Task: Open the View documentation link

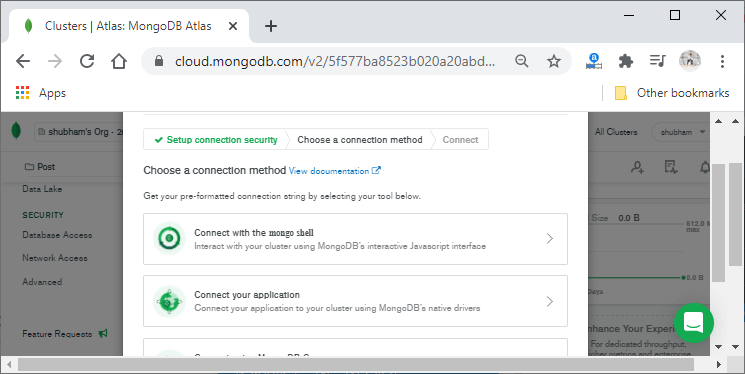Action: (x=334, y=171)
